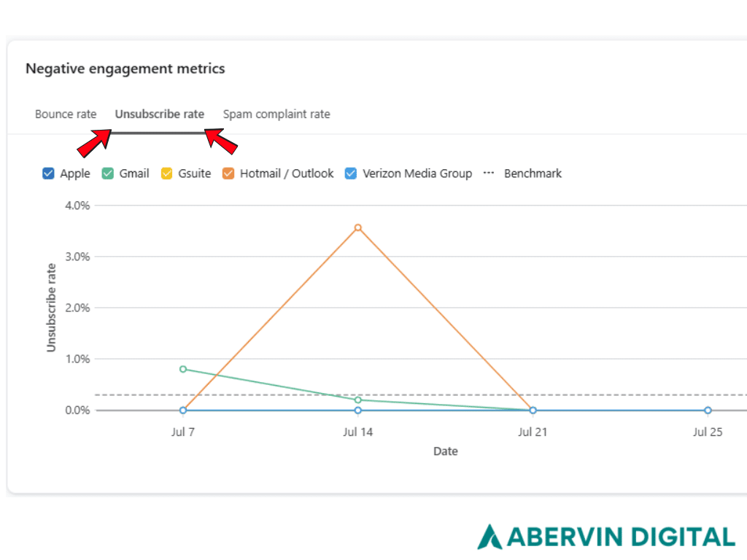Click the blue data point on Jul 25

[x=708, y=410]
